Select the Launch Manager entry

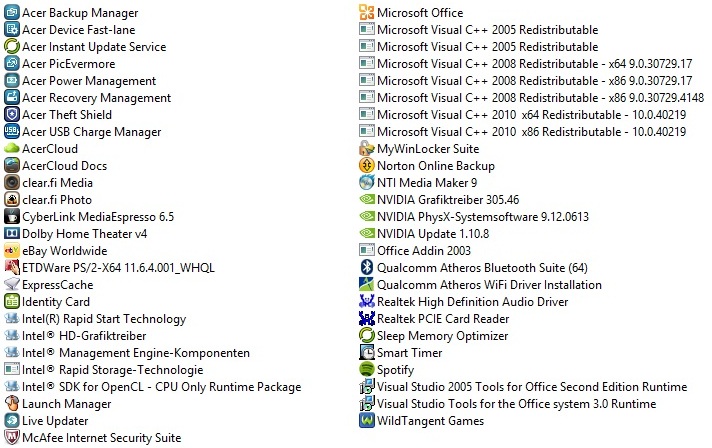click(x=66, y=404)
